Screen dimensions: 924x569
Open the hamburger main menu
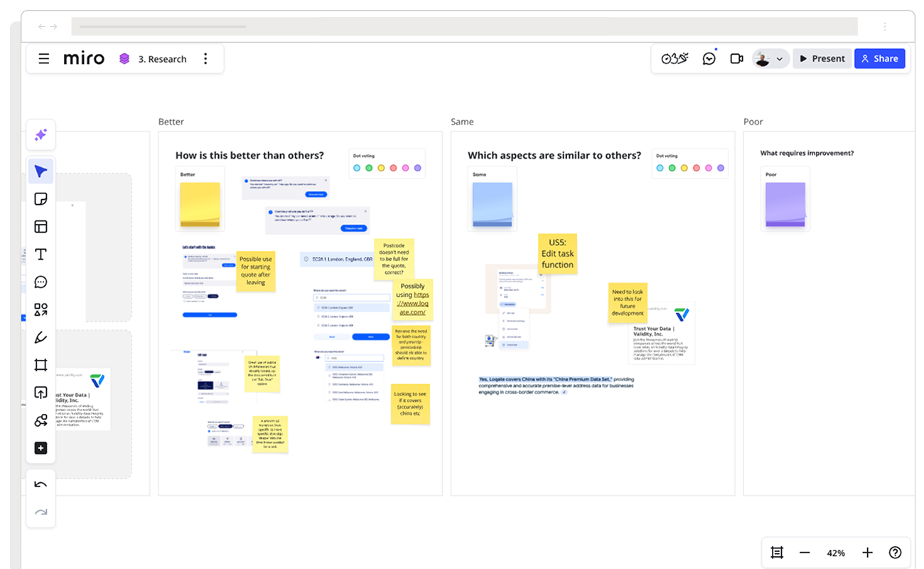point(44,59)
